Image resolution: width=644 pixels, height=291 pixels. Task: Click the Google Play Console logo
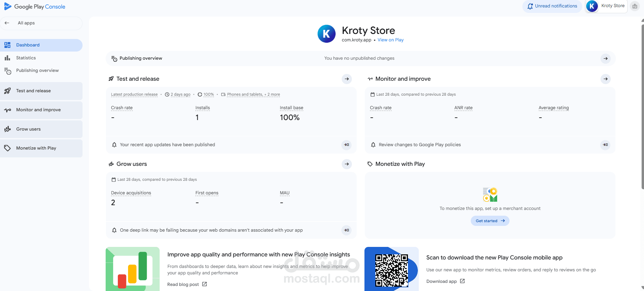[x=35, y=7]
